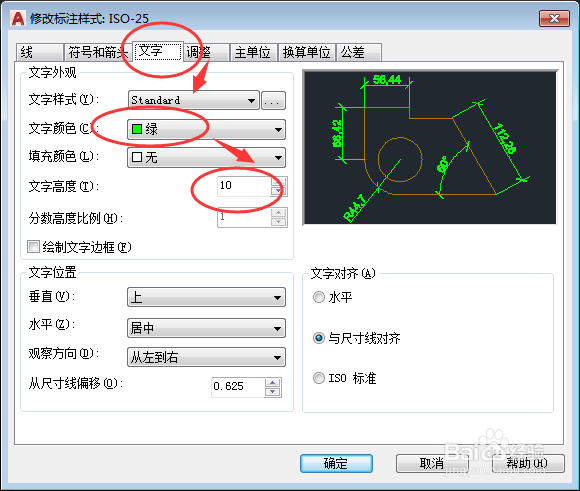580x491 pixels.
Task: Increase text height with up spinner arrow
Action: (278, 181)
